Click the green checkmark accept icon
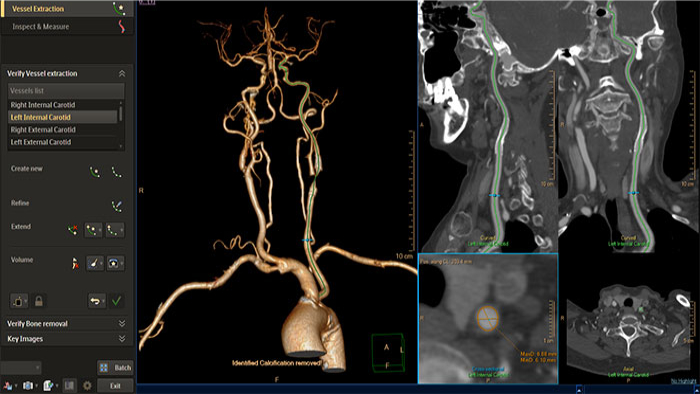The image size is (700, 394). click(x=117, y=301)
